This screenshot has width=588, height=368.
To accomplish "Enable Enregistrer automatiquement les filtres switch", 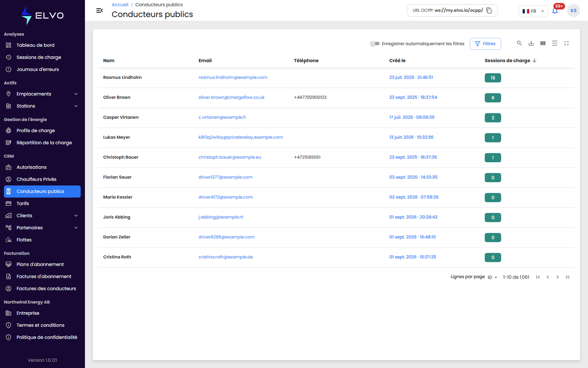I will tap(374, 44).
